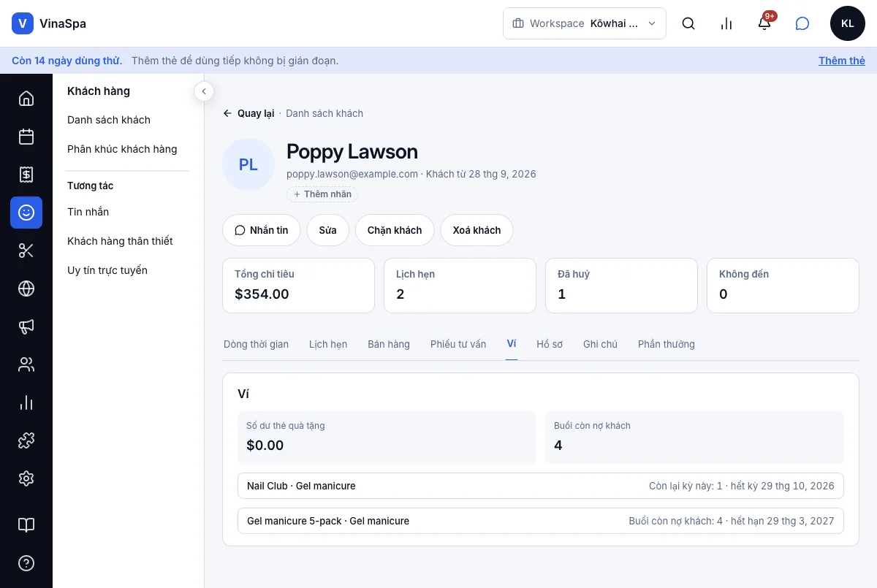Open the Calendar icon in sidebar
This screenshot has height=588, width=877.
(26, 137)
